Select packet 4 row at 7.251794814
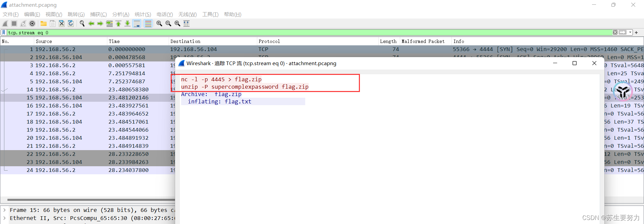Viewport: 644px width, 224px height. [x=87, y=74]
